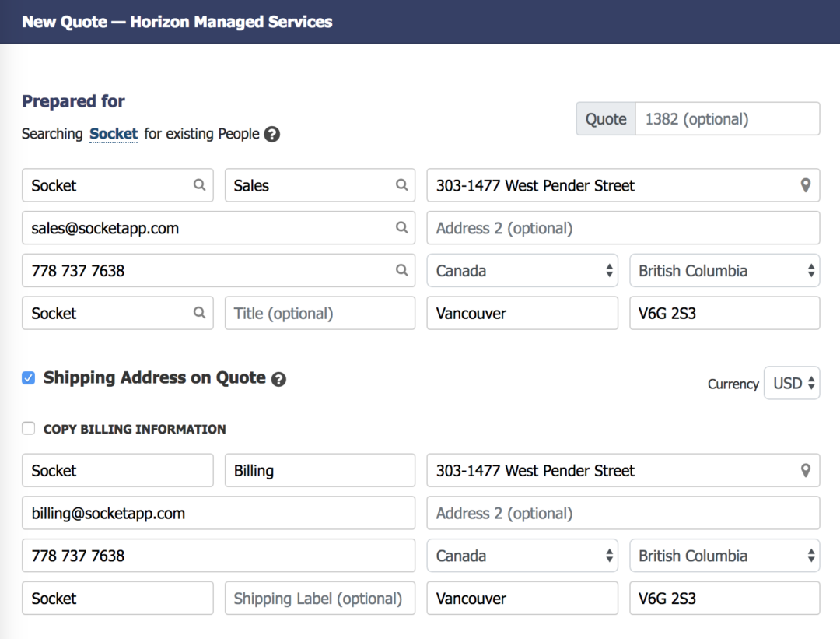Click Shipping Label optional field
The height and width of the screenshot is (639, 840).
(320, 599)
